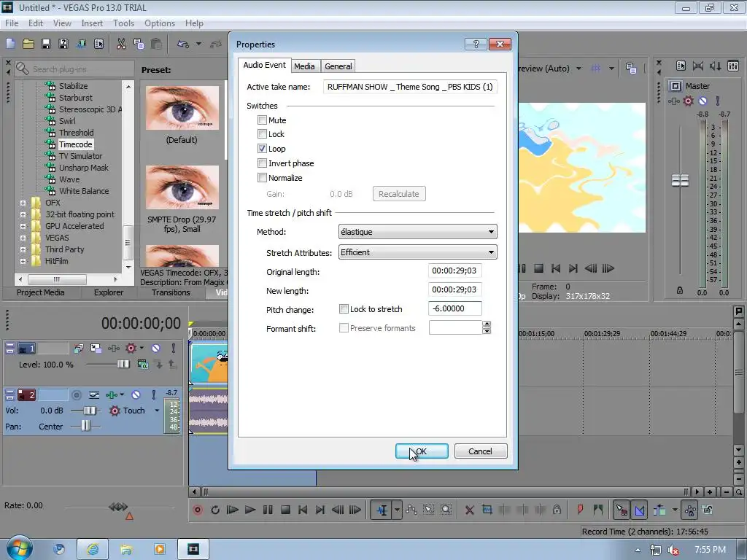
Task: Select the Envelope Edit tool
Action: coord(411,510)
